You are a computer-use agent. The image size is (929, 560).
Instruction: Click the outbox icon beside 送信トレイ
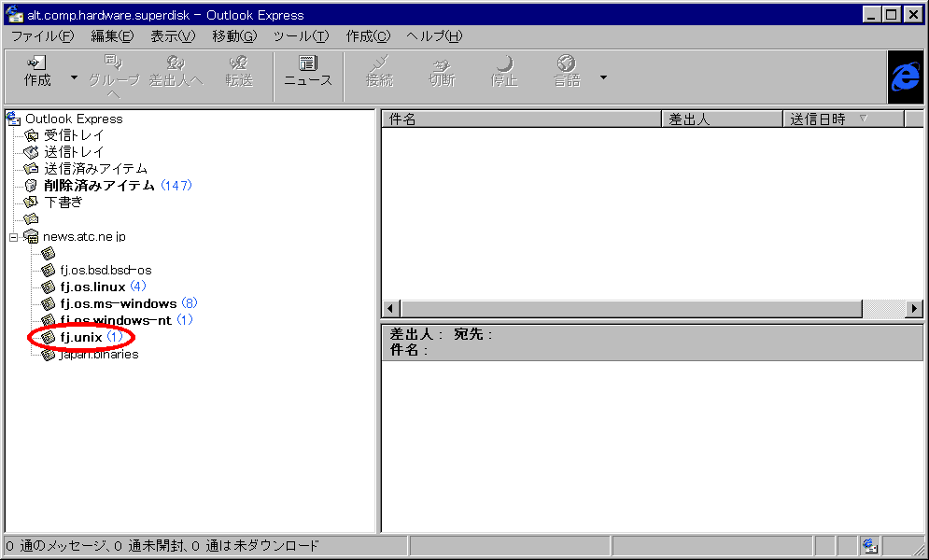(x=32, y=152)
